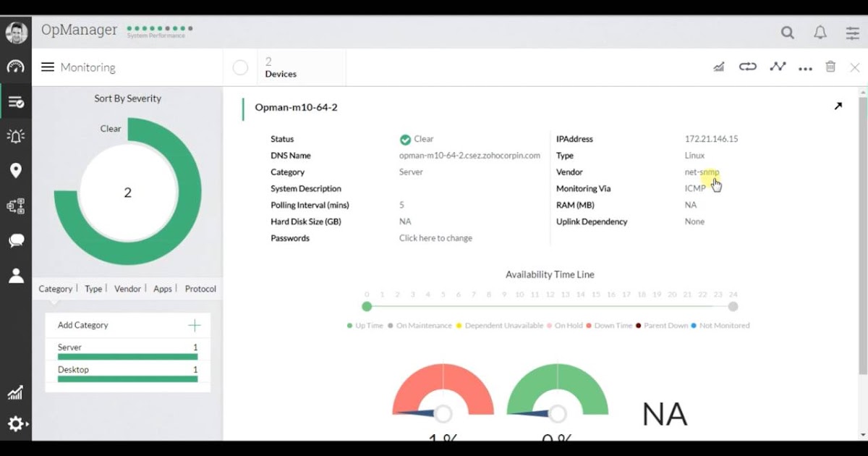Expand device snapshot with arrow icon
Screen dimensions: 868x456
838,106
